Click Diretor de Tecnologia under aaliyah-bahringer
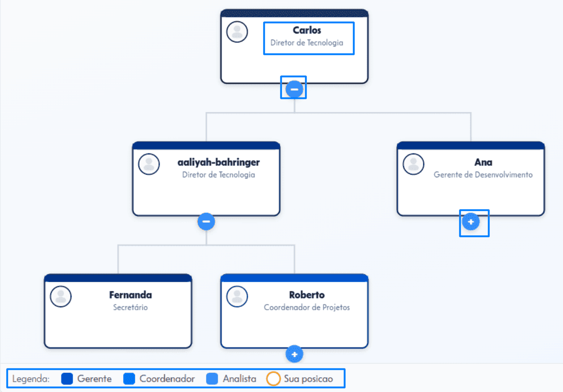563x392 pixels. pos(219,175)
